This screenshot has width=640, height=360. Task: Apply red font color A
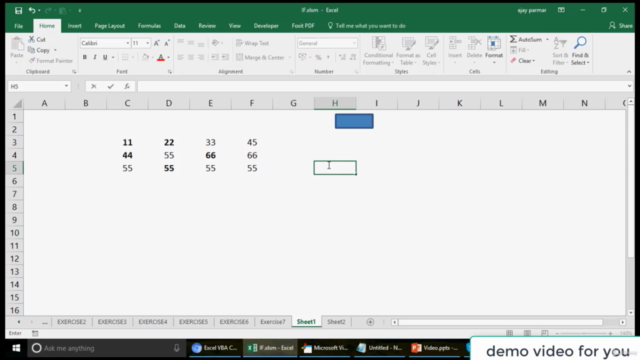click(161, 57)
